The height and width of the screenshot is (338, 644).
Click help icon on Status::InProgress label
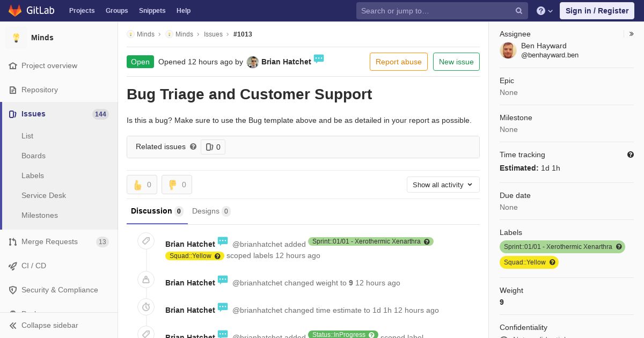tap(371, 335)
